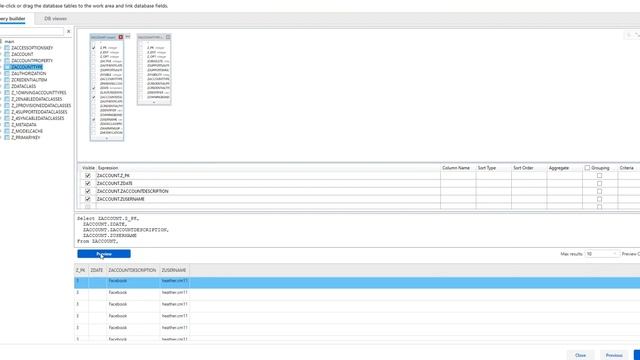This screenshot has height=360, width=640.
Task: Click the Aggregate column header
Action: coord(559,168)
